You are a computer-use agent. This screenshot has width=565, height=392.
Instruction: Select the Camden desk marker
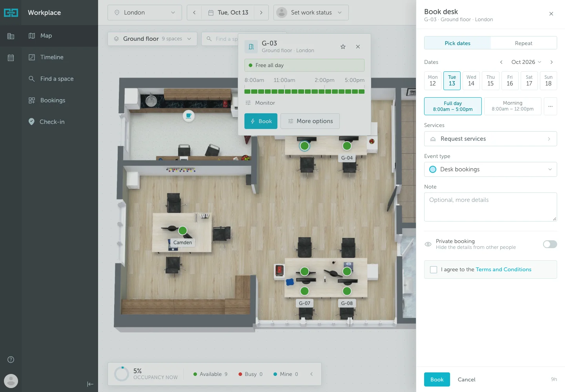click(x=182, y=230)
